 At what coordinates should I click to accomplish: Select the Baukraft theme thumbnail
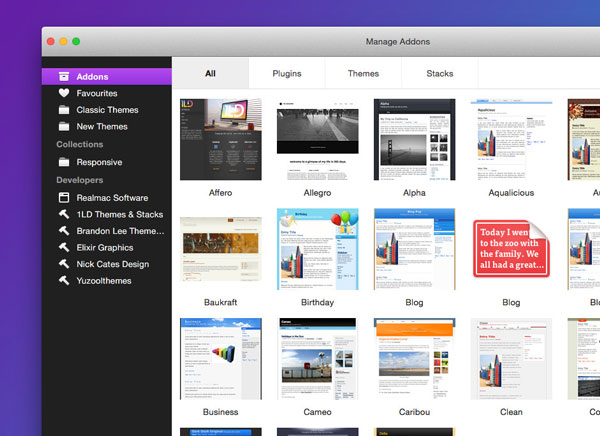(221, 249)
